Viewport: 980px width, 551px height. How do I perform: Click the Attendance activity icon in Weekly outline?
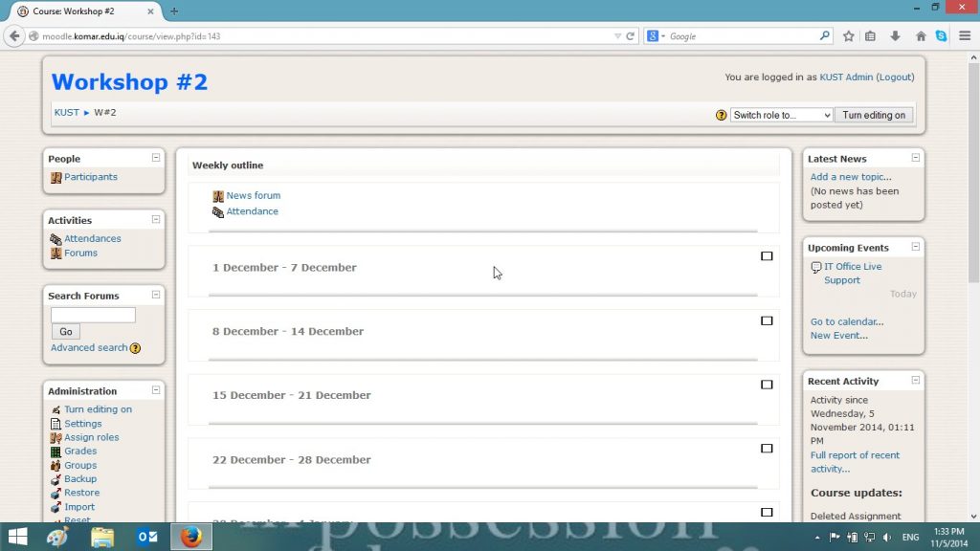[x=218, y=212]
